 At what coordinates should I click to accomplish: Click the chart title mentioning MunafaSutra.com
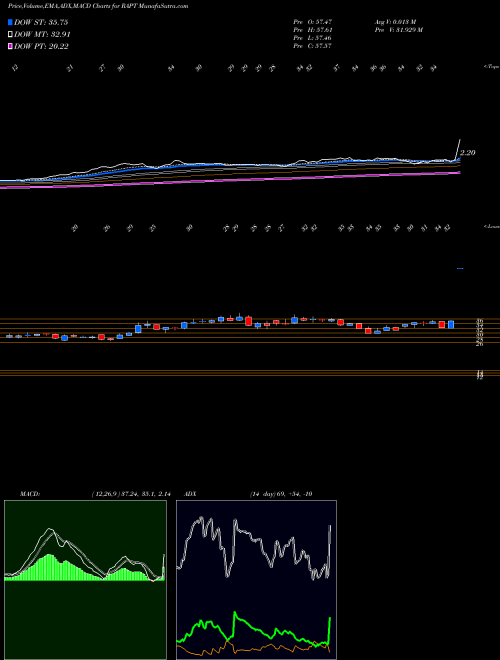point(98,6)
